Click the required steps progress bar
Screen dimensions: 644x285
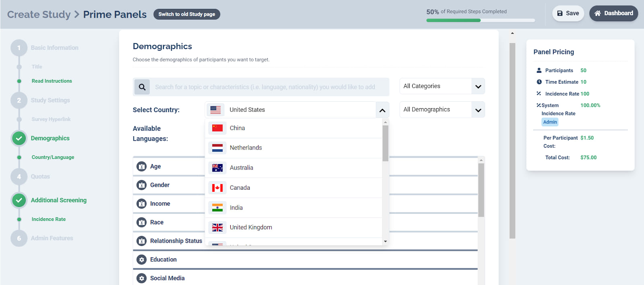(480, 20)
